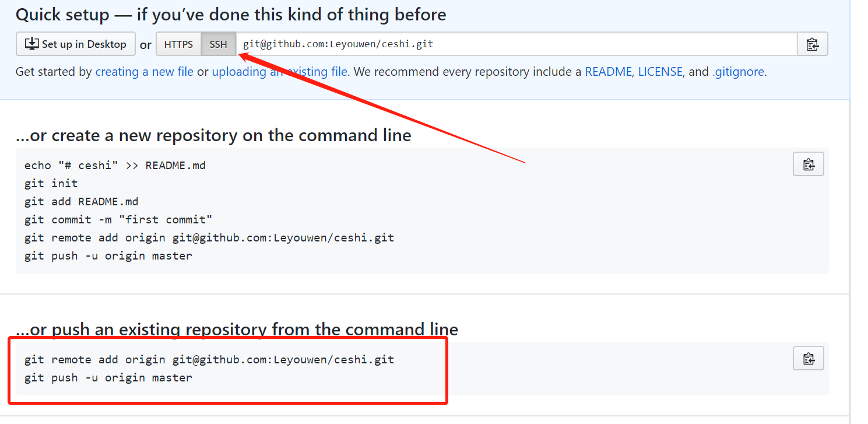This screenshot has width=868, height=424.
Task: Copy the SSH repository URL to clipboard
Action: click(x=812, y=44)
